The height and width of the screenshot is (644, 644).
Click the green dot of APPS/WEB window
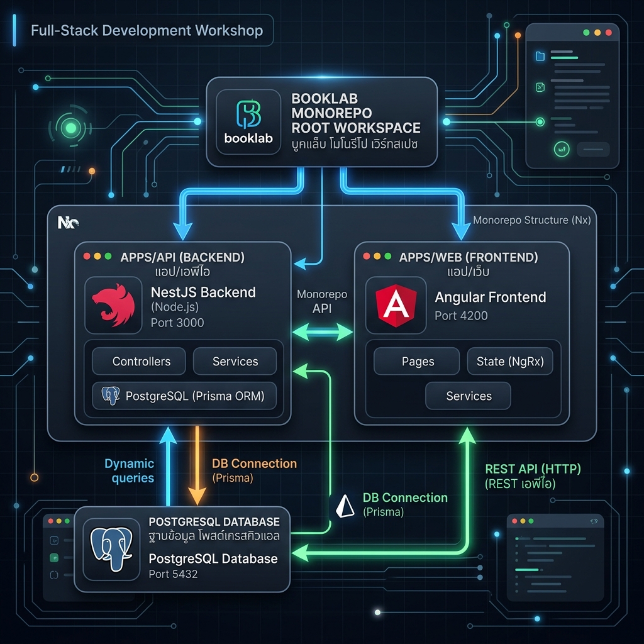387,257
